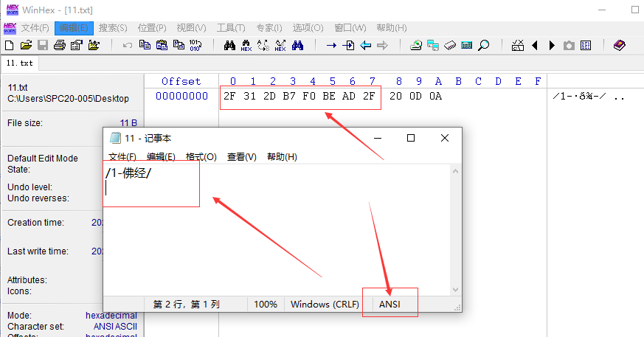Open WinHex 窗口(W) menu
This screenshot has height=337, width=644.
tap(350, 28)
